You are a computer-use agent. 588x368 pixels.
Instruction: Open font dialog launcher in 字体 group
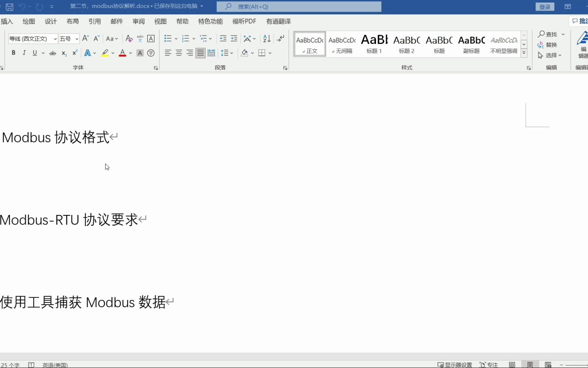156,68
